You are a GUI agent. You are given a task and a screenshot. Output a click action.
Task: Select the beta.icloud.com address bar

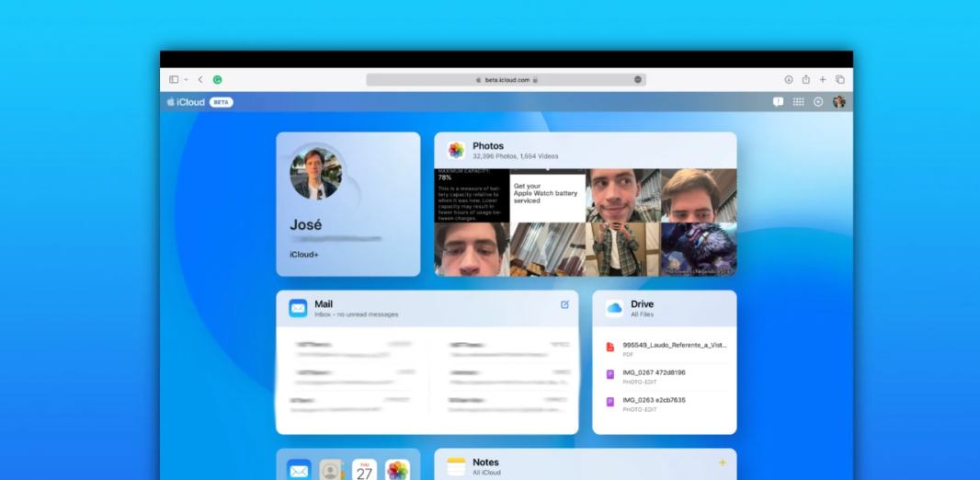click(506, 80)
